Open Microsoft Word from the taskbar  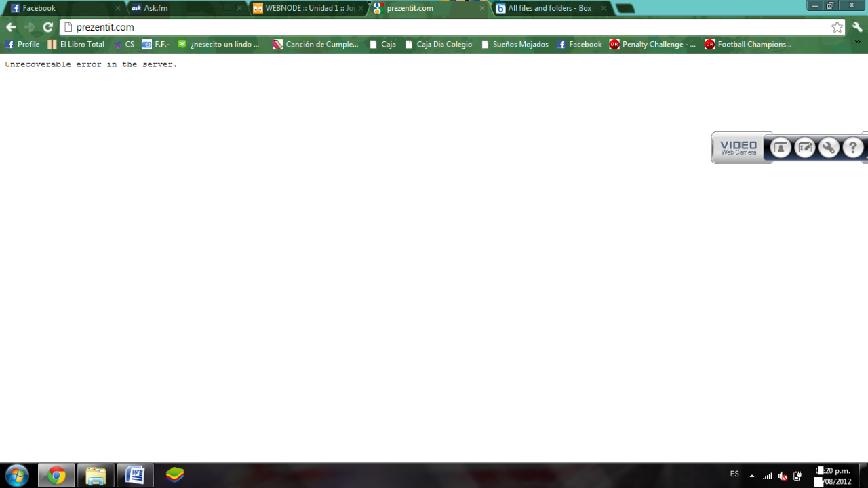pyautogui.click(x=135, y=475)
